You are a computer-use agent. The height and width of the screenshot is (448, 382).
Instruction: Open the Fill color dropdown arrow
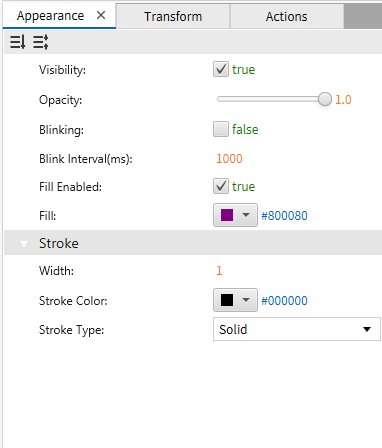246,215
